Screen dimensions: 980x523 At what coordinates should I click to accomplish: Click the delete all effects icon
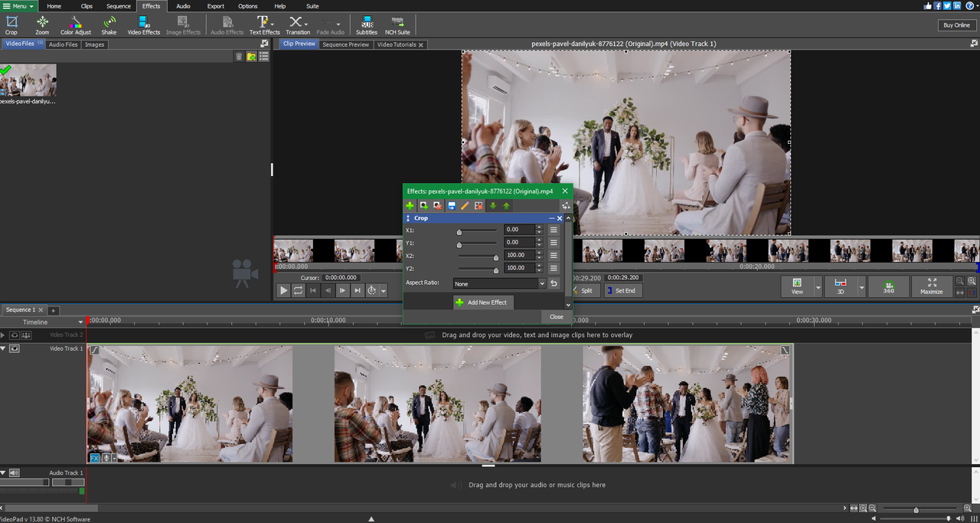point(479,205)
